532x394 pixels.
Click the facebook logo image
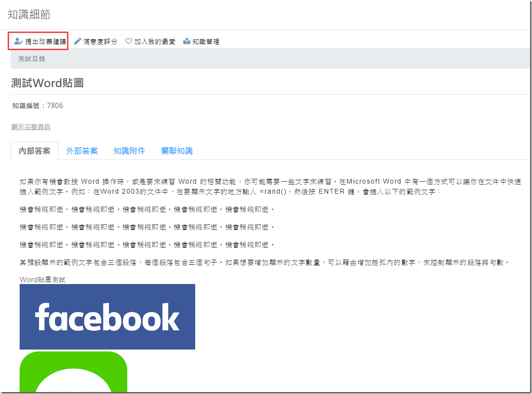coord(107,317)
